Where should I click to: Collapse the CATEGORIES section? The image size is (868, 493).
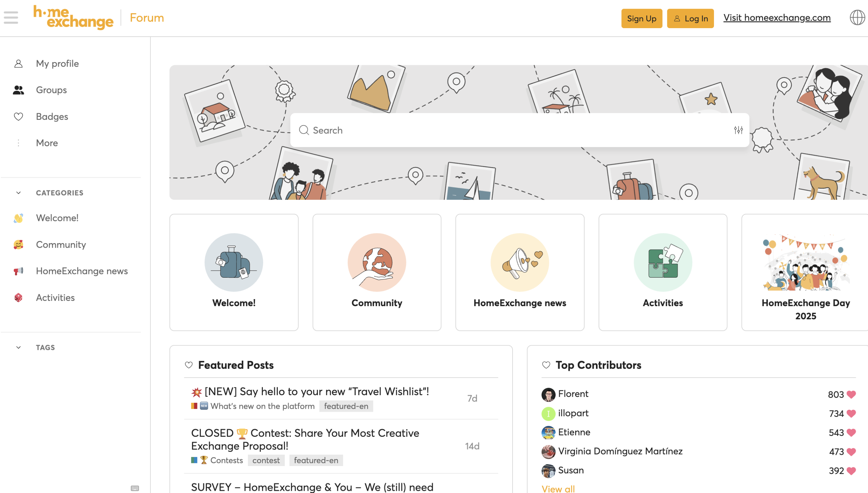pos(18,193)
